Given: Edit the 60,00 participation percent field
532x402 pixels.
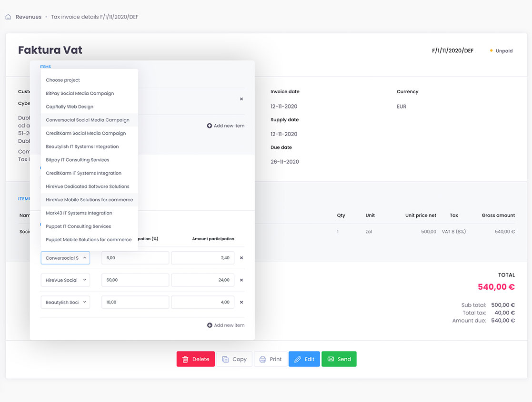Looking at the screenshot, I should (x=135, y=280).
